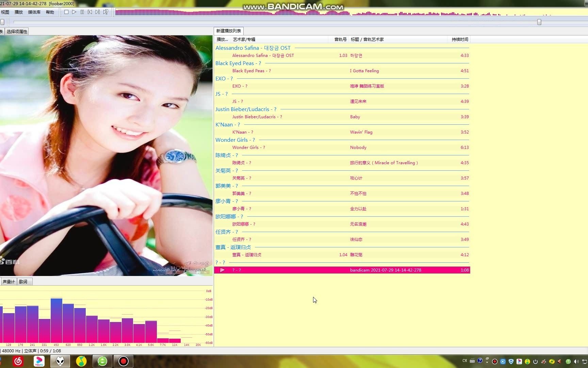Open NetEase Cloud Music from the taskbar
This screenshot has height=368, width=588.
coord(18,361)
